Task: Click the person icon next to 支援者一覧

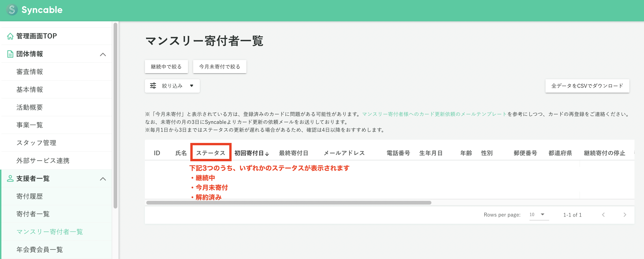Action: [10, 179]
